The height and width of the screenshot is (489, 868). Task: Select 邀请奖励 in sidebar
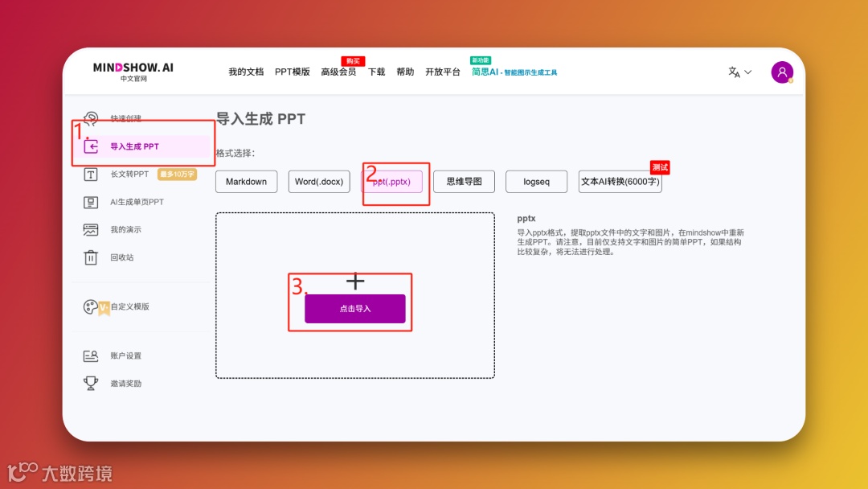click(x=125, y=383)
